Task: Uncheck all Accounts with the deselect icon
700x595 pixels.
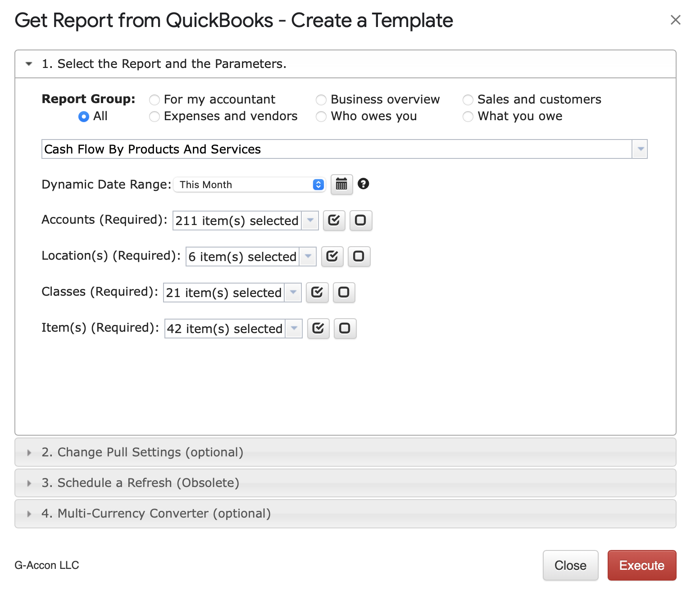Action: pos(360,221)
